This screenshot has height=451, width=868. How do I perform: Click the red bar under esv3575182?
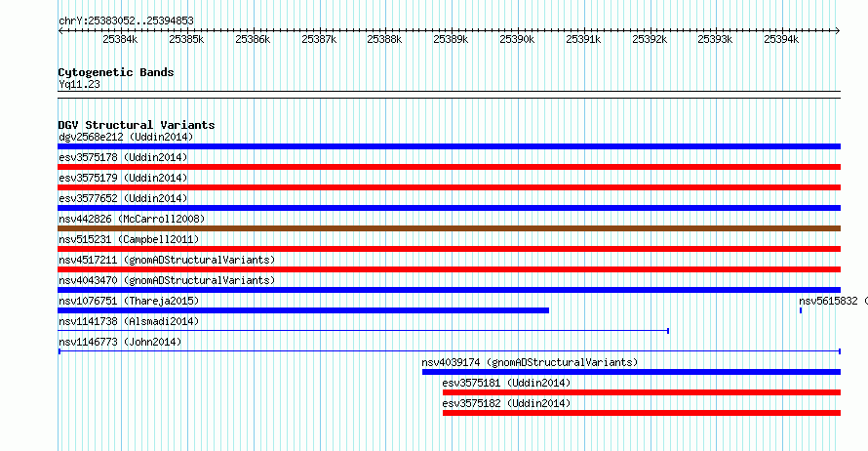click(x=642, y=413)
